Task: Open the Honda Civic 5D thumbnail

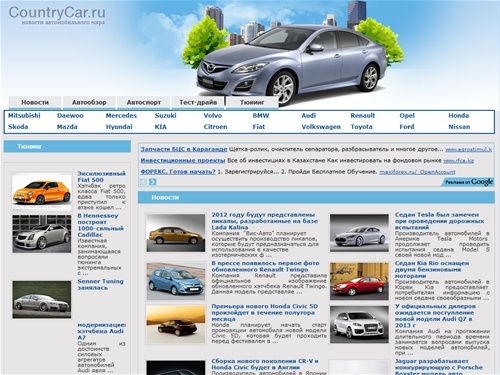Action: [176, 324]
